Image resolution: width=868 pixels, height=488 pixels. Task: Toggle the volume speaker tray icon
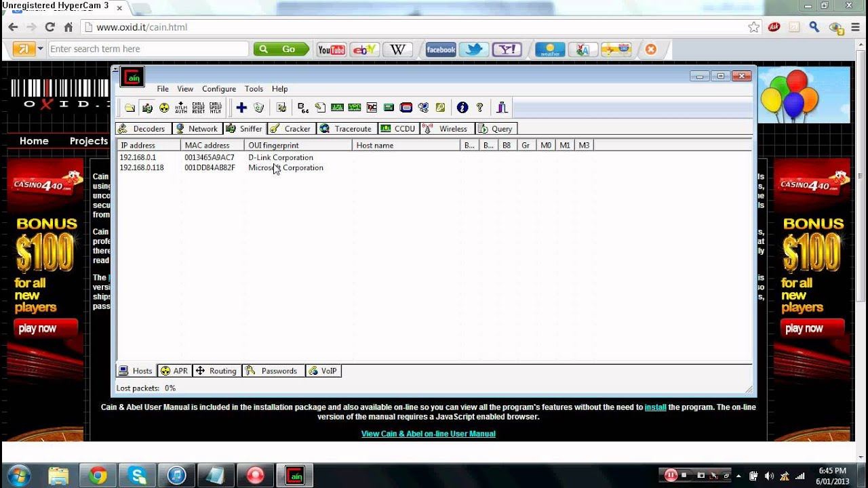(770, 476)
